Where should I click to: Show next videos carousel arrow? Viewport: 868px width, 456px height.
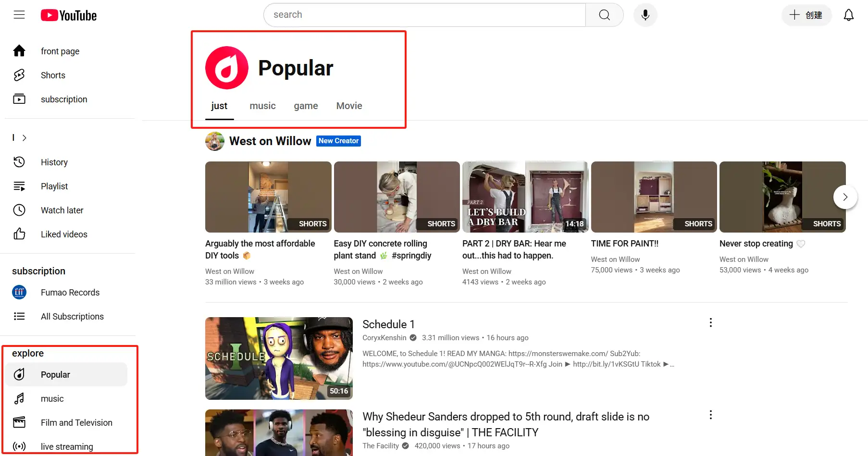pos(845,197)
